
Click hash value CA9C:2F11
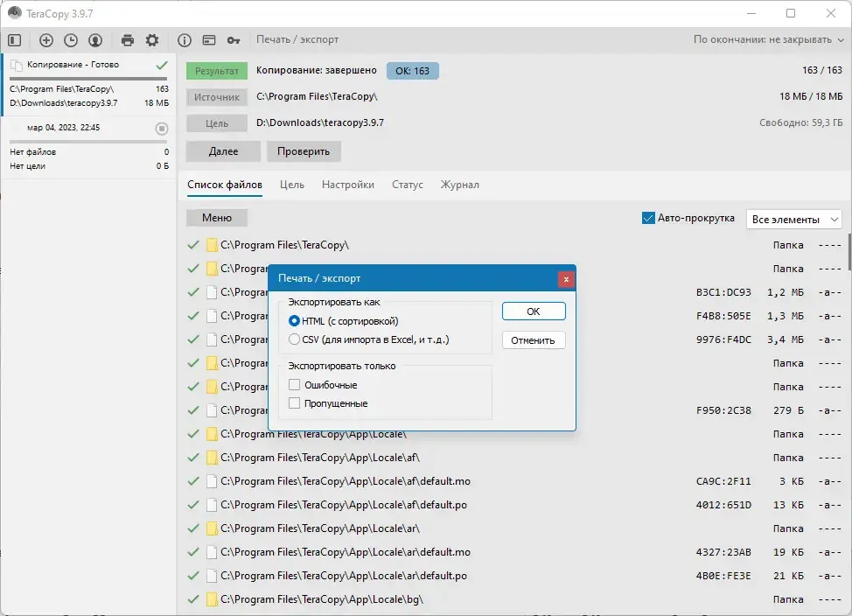point(723,481)
